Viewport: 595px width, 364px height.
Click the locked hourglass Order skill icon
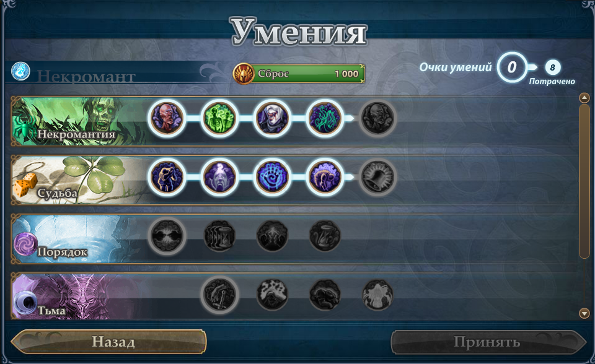coord(219,236)
